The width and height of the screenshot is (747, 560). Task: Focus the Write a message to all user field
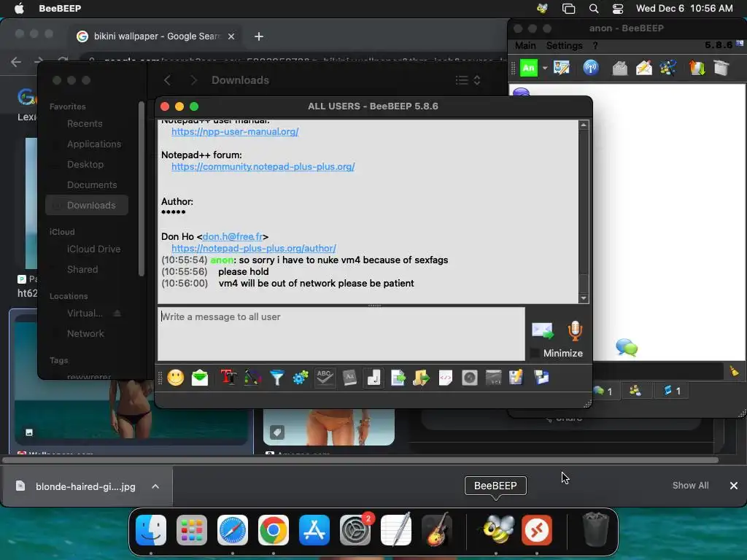341,334
